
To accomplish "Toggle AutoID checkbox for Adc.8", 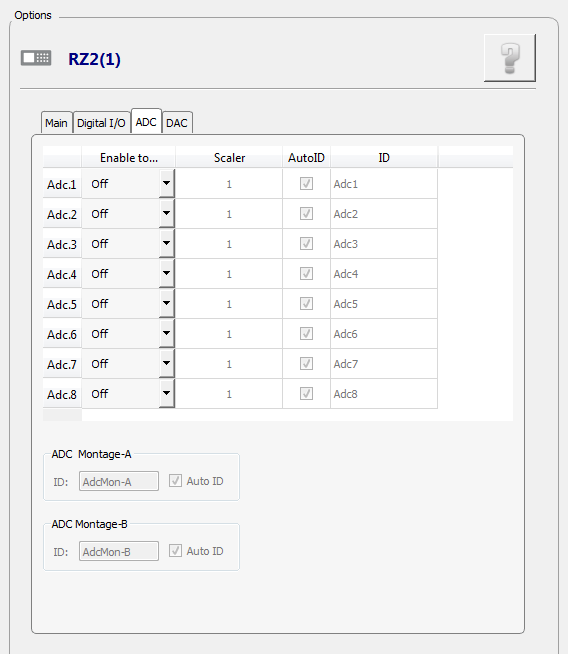I will [307, 394].
